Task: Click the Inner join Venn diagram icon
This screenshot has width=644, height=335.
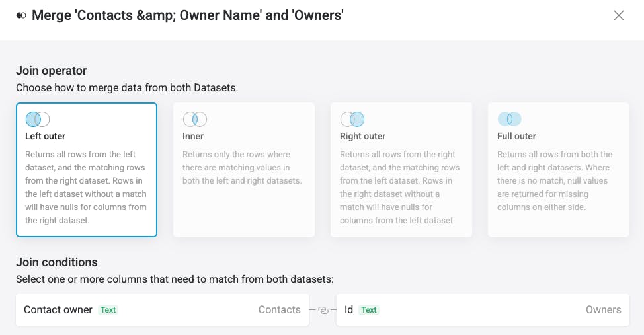Action: 195,120
